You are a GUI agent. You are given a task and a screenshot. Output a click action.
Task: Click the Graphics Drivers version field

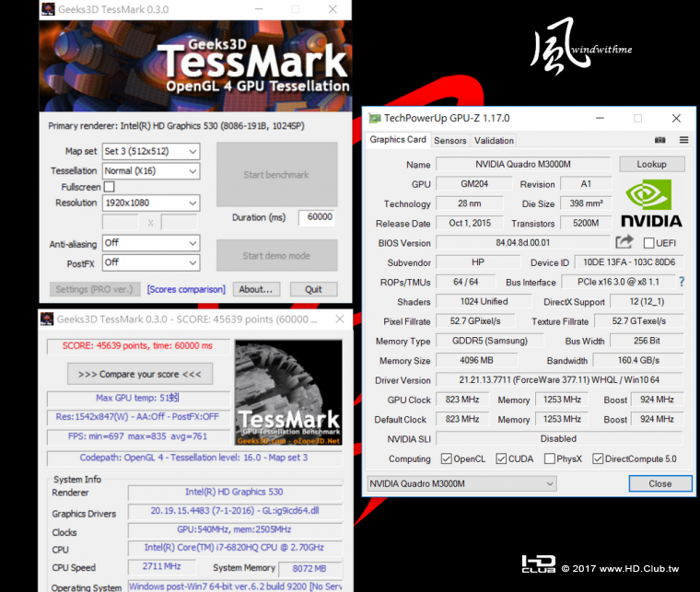pos(234,511)
